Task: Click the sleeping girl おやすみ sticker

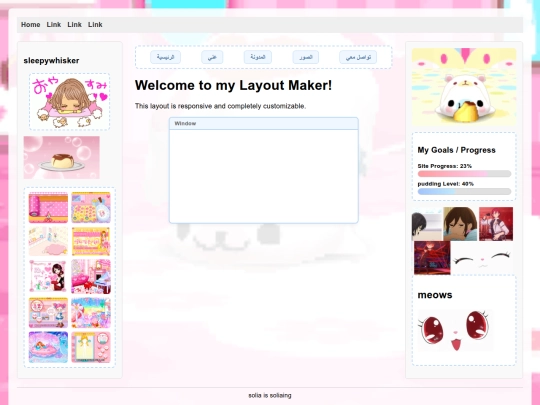Action: coord(70,102)
